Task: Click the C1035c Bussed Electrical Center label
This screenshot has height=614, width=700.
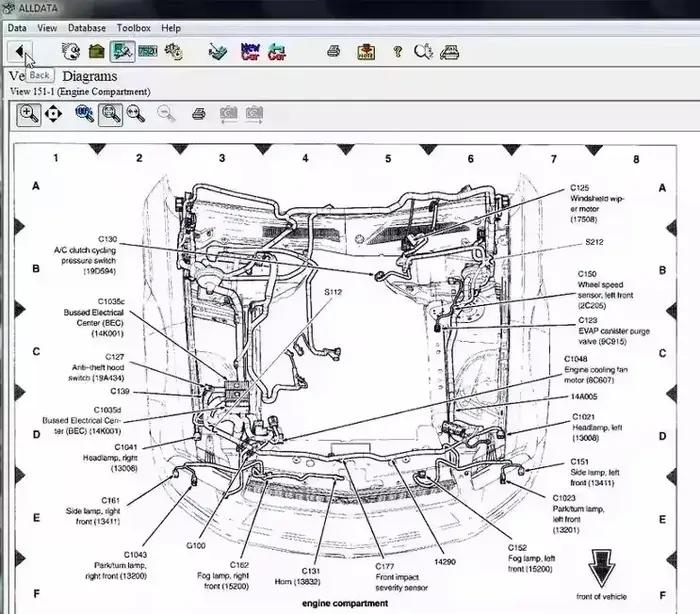Action: [x=94, y=317]
